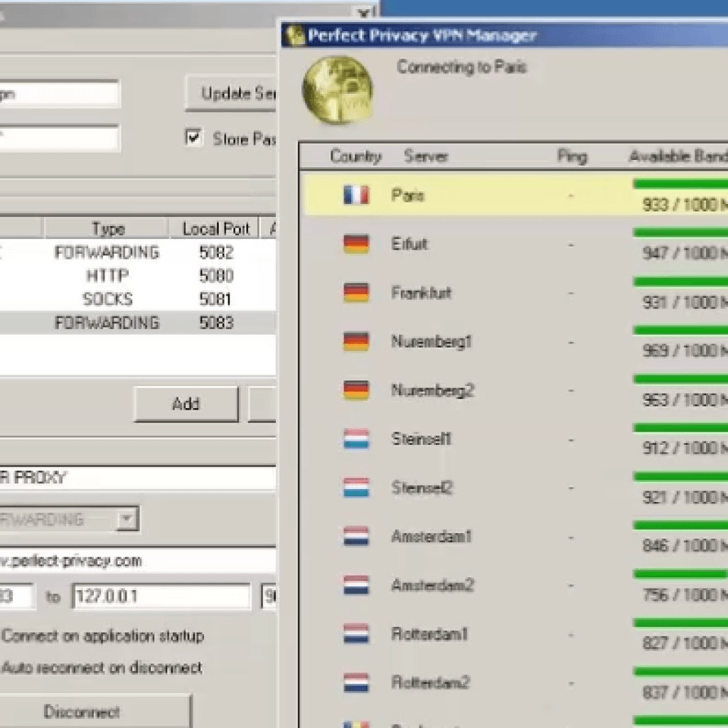The width and height of the screenshot is (728, 728).
Task: Select the SOCKS tunnel row port 5081
Action: click(137, 299)
